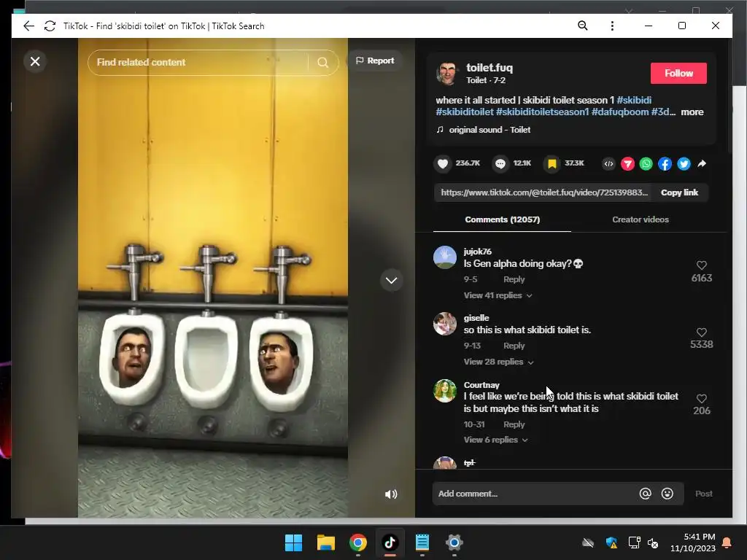Screen dimensions: 747x560
Task: Mention a user with @ icon
Action: [x=645, y=494]
